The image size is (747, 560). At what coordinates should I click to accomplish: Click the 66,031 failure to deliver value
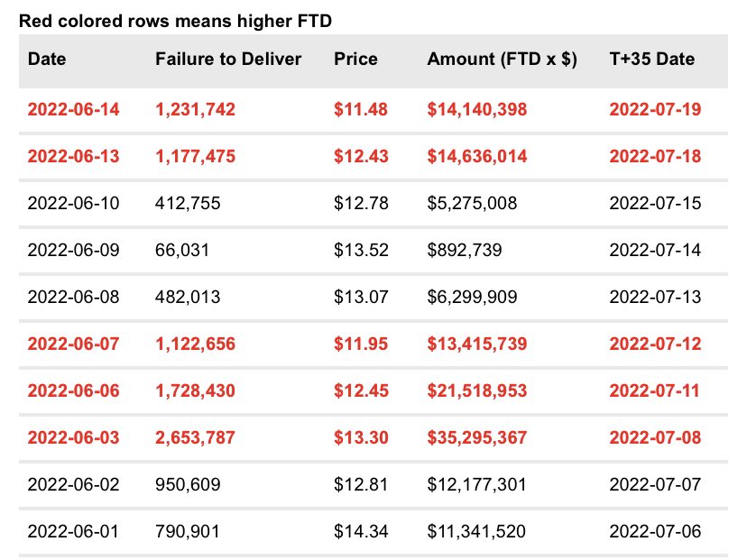182,251
